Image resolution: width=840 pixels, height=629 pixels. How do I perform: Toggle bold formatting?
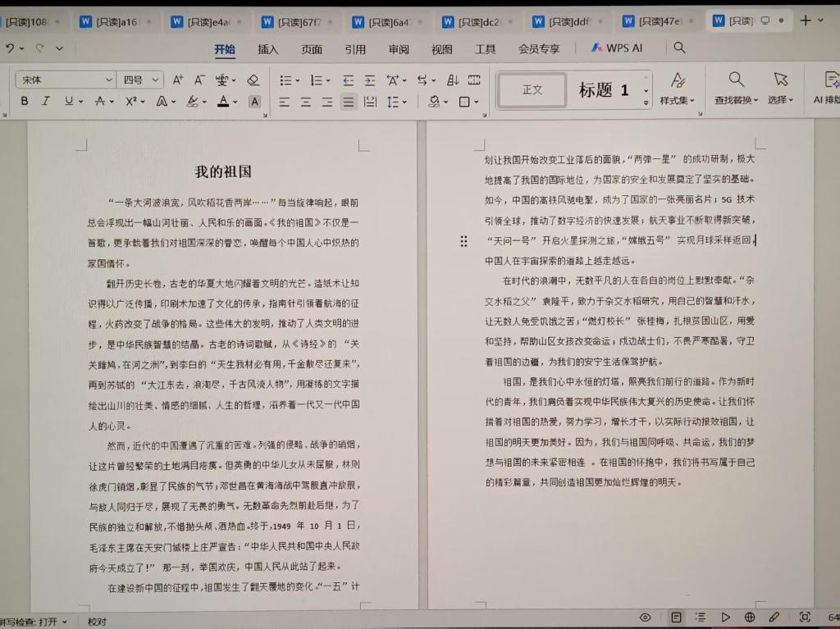pos(25,102)
